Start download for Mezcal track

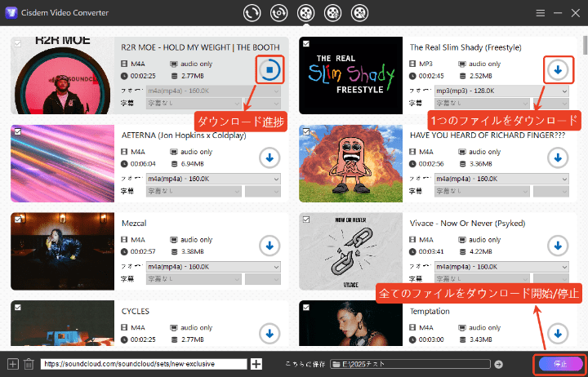click(269, 245)
